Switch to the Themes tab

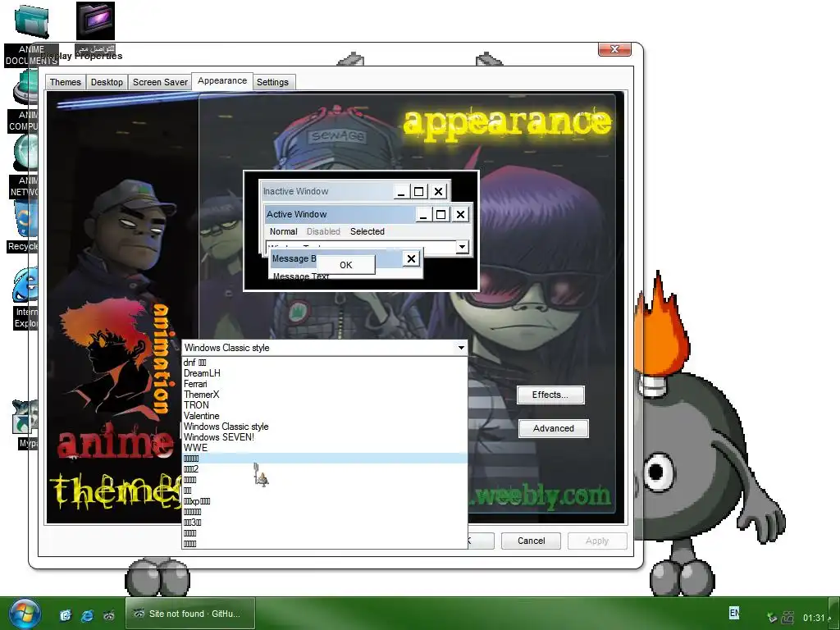pyautogui.click(x=65, y=82)
